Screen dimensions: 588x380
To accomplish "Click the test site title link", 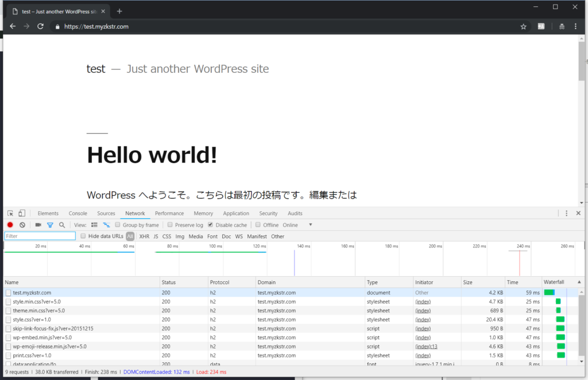I will [96, 69].
